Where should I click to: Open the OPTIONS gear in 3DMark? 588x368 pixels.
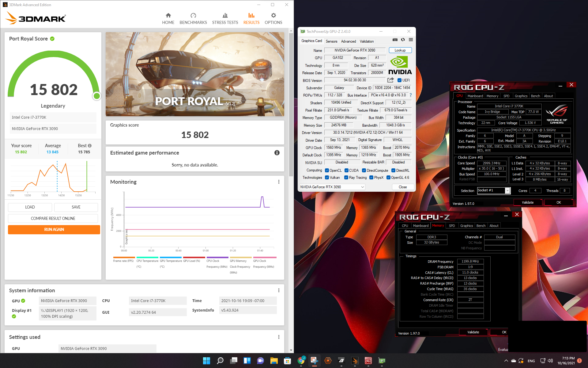273,19
